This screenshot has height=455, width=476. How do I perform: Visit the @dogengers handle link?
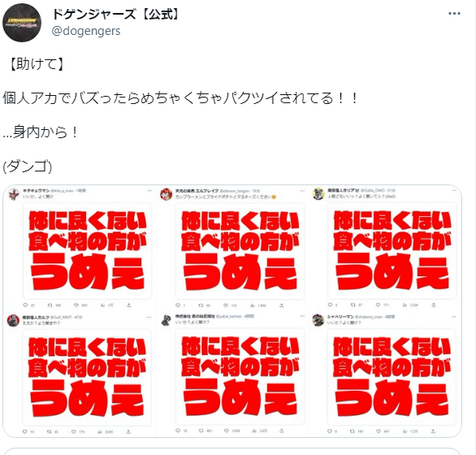point(86,31)
